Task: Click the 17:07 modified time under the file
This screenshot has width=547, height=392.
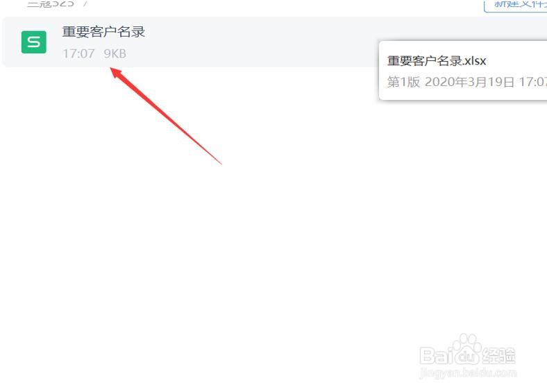Action: click(x=78, y=53)
